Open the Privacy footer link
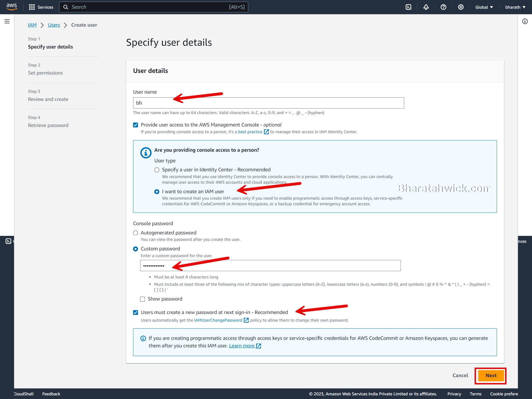532x399 pixels. 454,394
